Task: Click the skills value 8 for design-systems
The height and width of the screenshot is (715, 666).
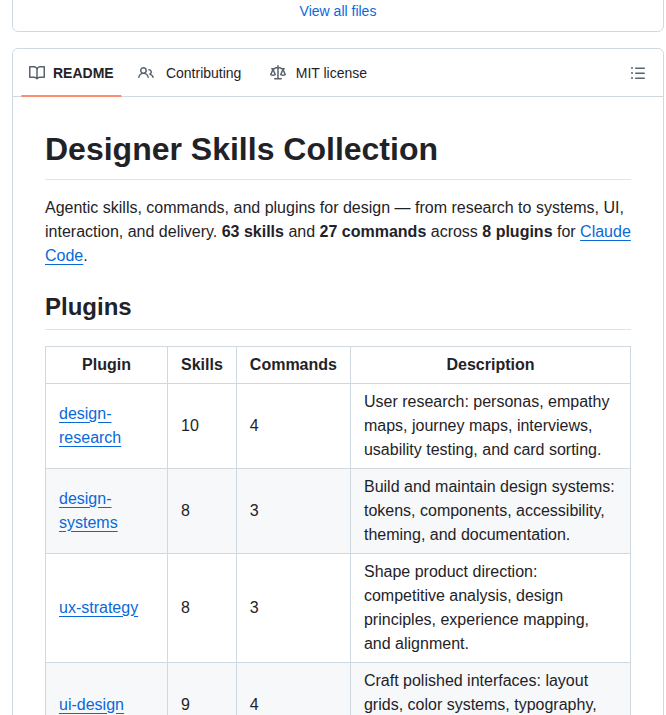Action: (x=185, y=510)
